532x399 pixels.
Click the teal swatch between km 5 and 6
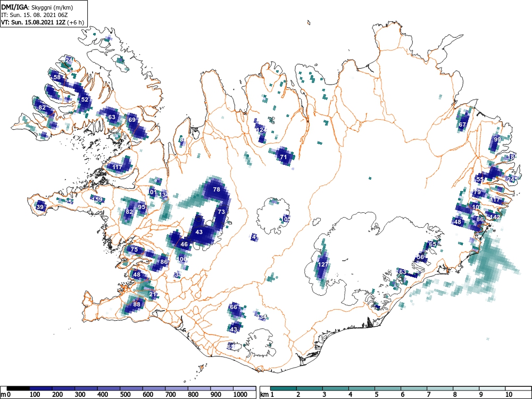click(388, 388)
